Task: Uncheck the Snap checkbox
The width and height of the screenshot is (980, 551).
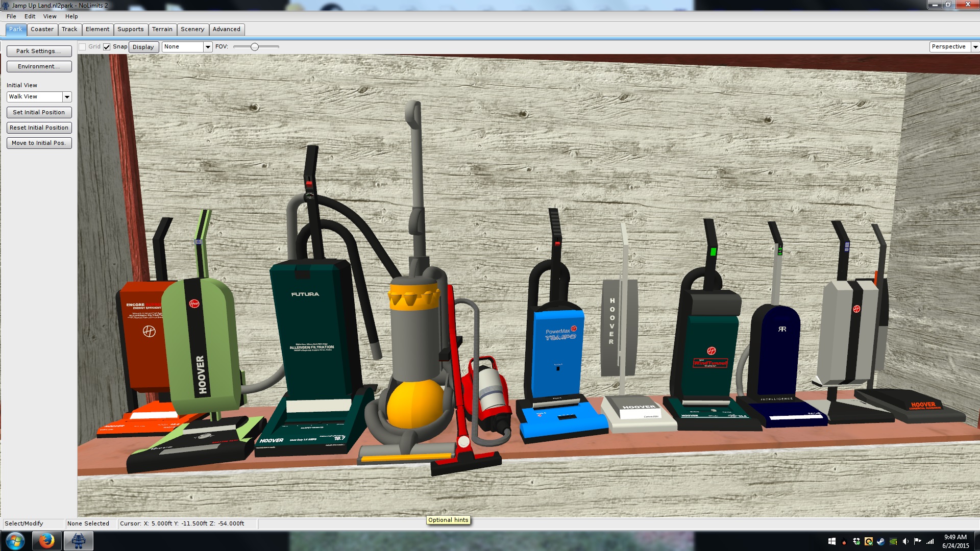Action: tap(107, 47)
